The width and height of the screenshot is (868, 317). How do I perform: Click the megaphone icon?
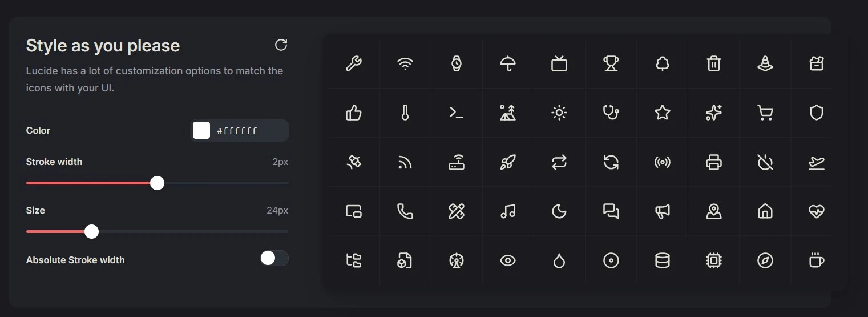pyautogui.click(x=662, y=211)
